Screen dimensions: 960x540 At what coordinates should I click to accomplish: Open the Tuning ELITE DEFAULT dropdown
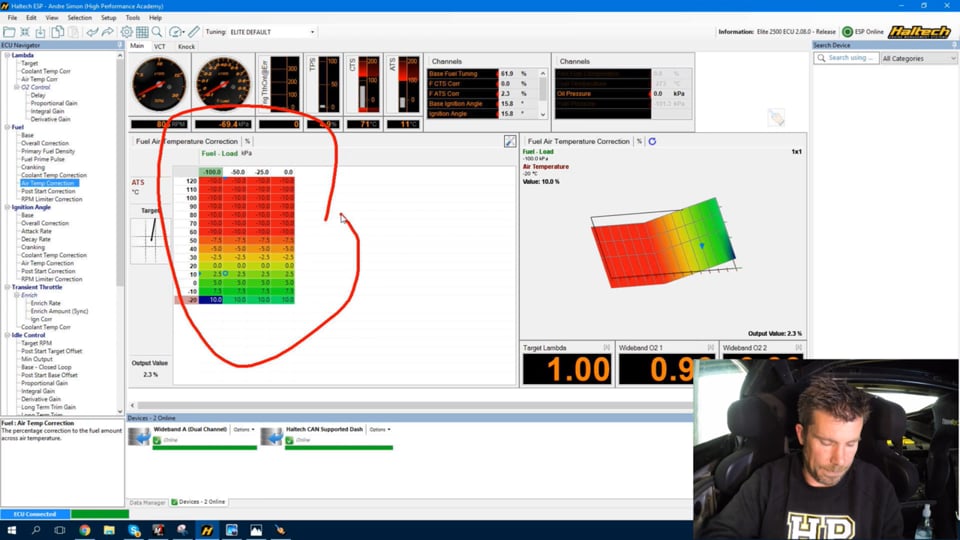pyautogui.click(x=272, y=32)
